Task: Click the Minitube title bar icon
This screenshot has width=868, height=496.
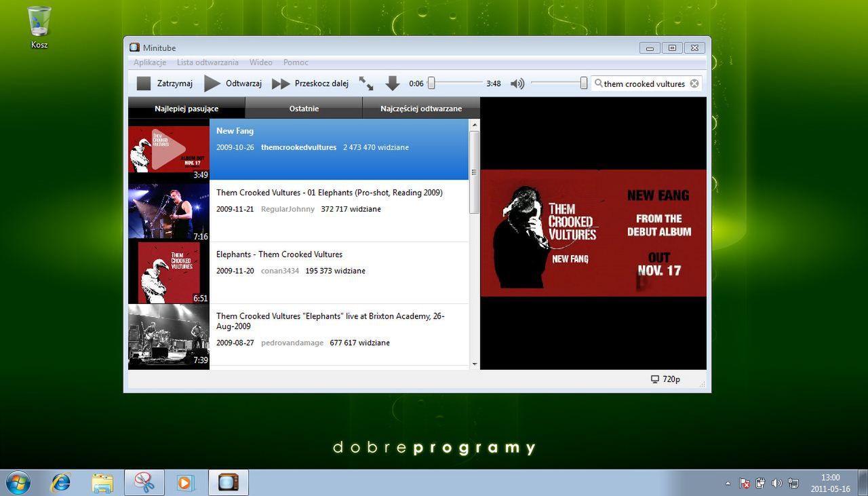Action: pos(135,47)
